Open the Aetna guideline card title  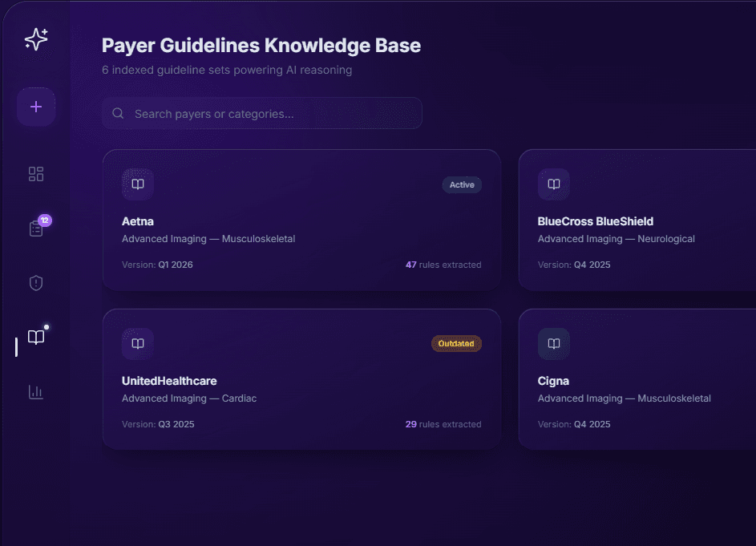pos(138,221)
